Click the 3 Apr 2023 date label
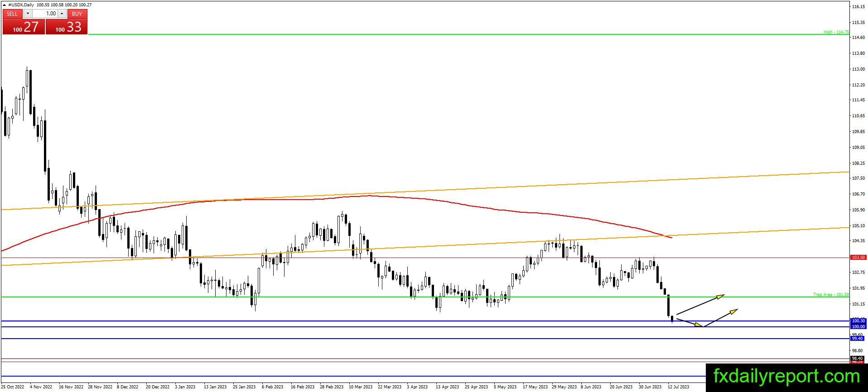Viewport: 868px width, 392px height. tap(417, 387)
